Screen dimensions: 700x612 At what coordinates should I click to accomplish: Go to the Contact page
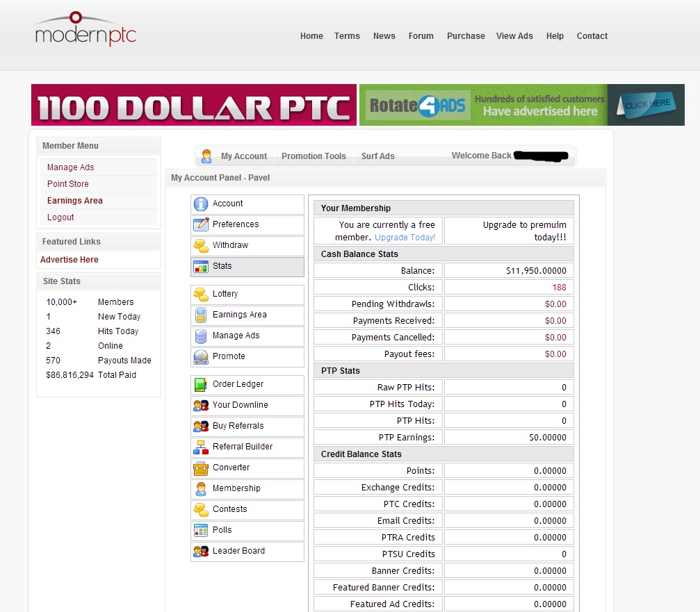592,36
